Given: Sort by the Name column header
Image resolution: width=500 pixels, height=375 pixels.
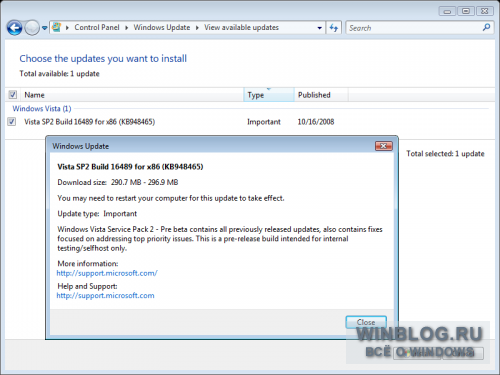Looking at the screenshot, I should (132, 95).
